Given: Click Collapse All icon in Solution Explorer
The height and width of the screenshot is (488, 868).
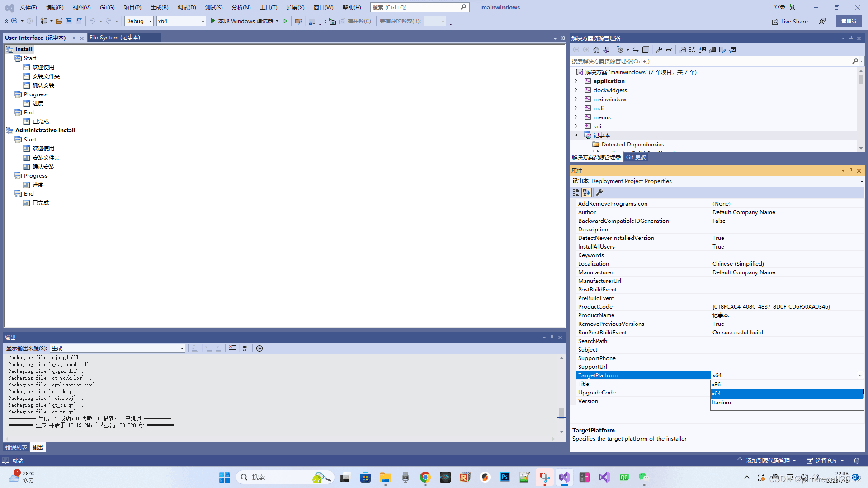Looking at the screenshot, I should pos(646,50).
